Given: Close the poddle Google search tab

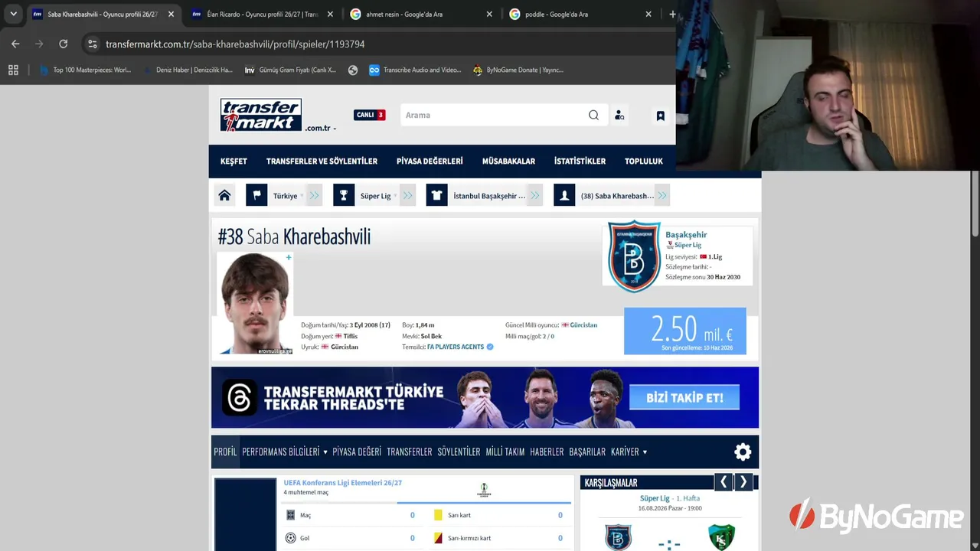Looking at the screenshot, I should (x=648, y=14).
